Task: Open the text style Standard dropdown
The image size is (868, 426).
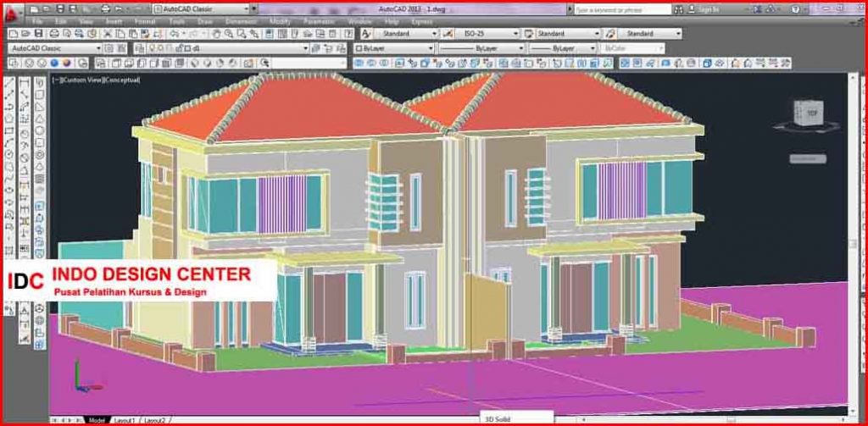Action: pyautogui.click(x=435, y=34)
